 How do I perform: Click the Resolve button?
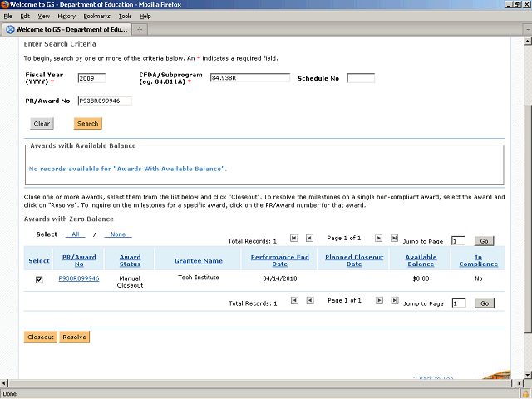pyautogui.click(x=74, y=337)
